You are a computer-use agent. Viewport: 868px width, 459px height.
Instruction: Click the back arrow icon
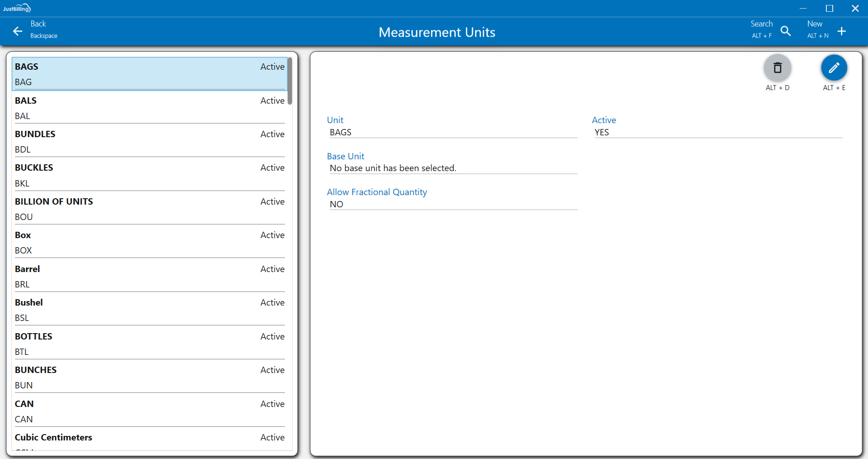[x=18, y=31]
